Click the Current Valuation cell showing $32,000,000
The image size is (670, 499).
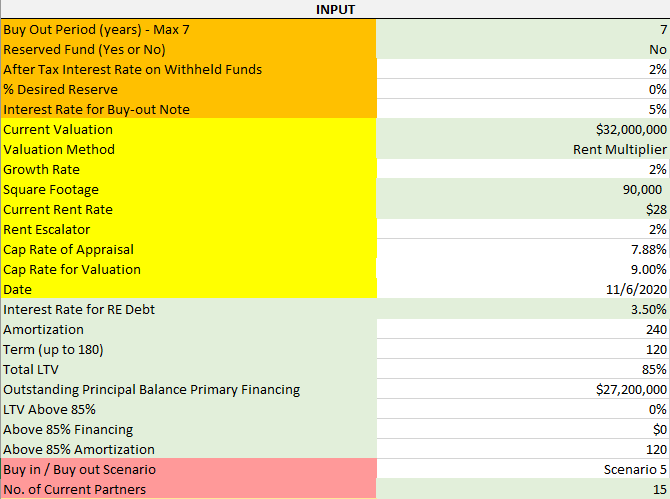[x=523, y=129]
